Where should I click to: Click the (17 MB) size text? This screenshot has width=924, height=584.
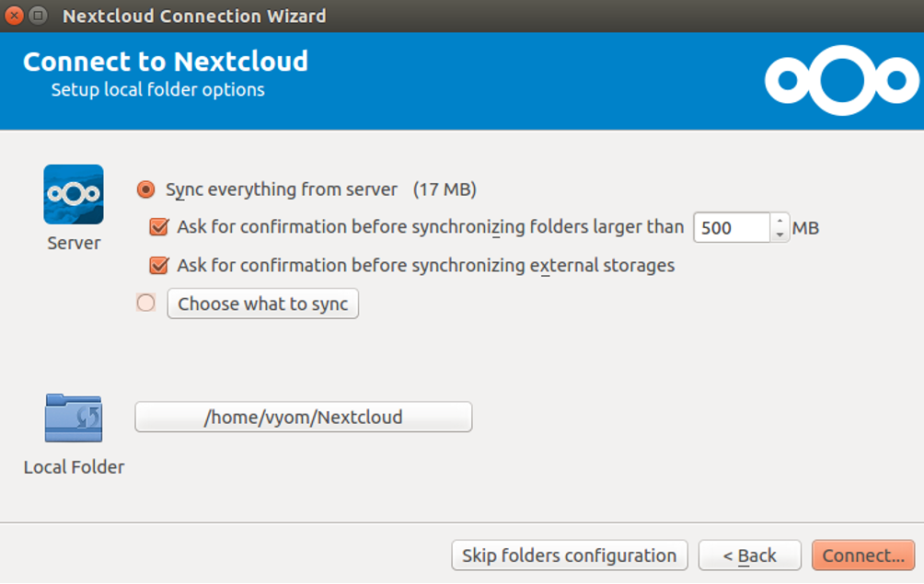pyautogui.click(x=445, y=189)
